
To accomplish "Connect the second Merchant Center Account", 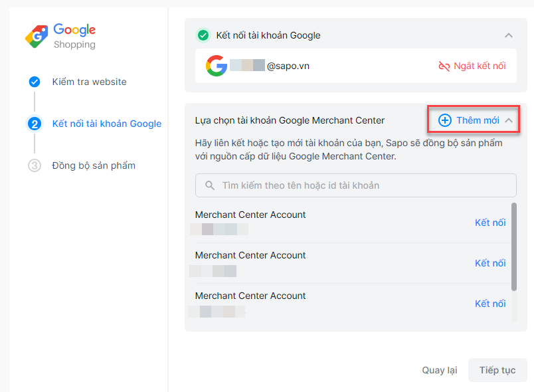I will [x=490, y=263].
